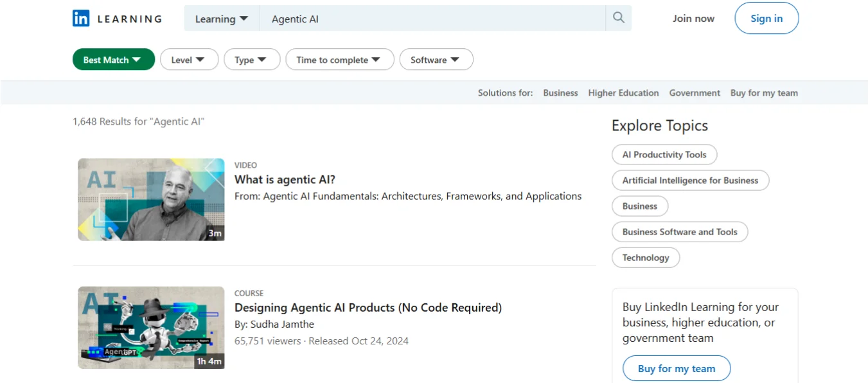Image resolution: width=868 pixels, height=383 pixels.
Task: Click the 65,751 viewers release info
Action: click(x=321, y=341)
